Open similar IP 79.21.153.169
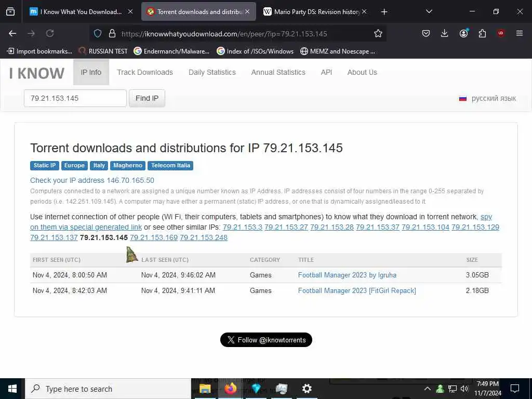 (154, 237)
